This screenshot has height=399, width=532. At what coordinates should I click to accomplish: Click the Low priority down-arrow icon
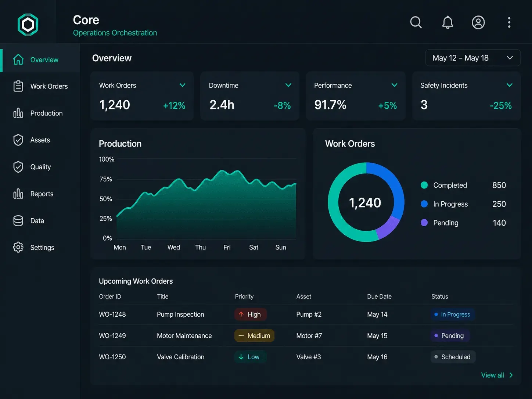coord(241,357)
